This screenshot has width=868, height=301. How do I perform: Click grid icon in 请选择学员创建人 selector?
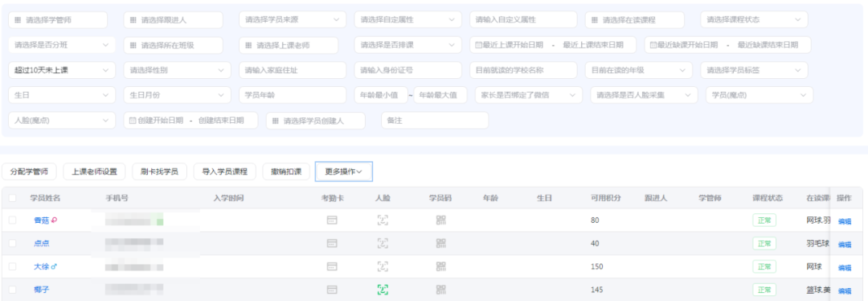(276, 121)
